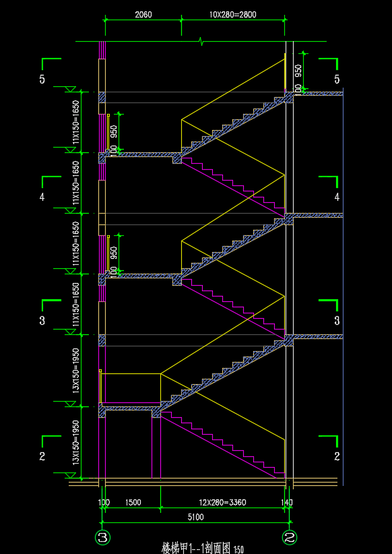The width and height of the screenshot is (392, 554).
Task: Click the break line zigzag symbol at top
Action: [x=201, y=42]
